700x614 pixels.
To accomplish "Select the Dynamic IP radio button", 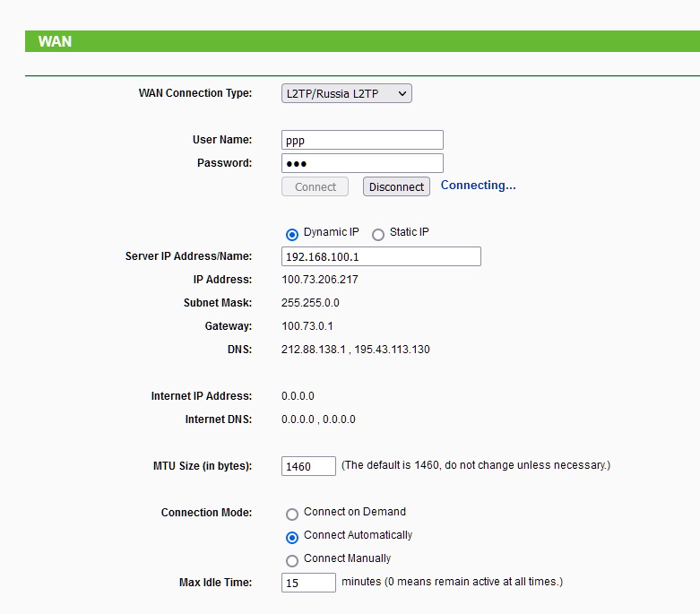I will 292,235.
